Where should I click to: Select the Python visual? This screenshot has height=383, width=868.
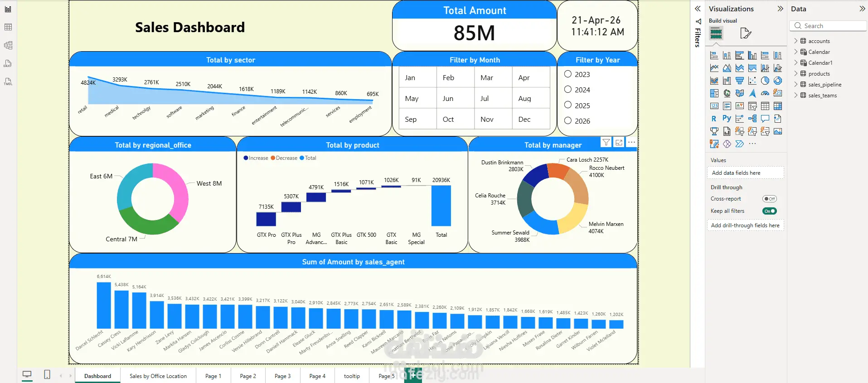727,119
